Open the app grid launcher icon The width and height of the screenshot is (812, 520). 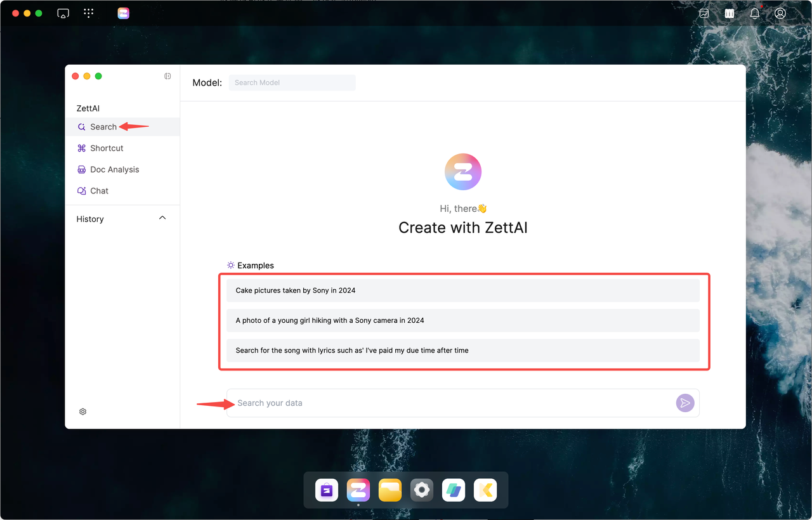(x=89, y=13)
